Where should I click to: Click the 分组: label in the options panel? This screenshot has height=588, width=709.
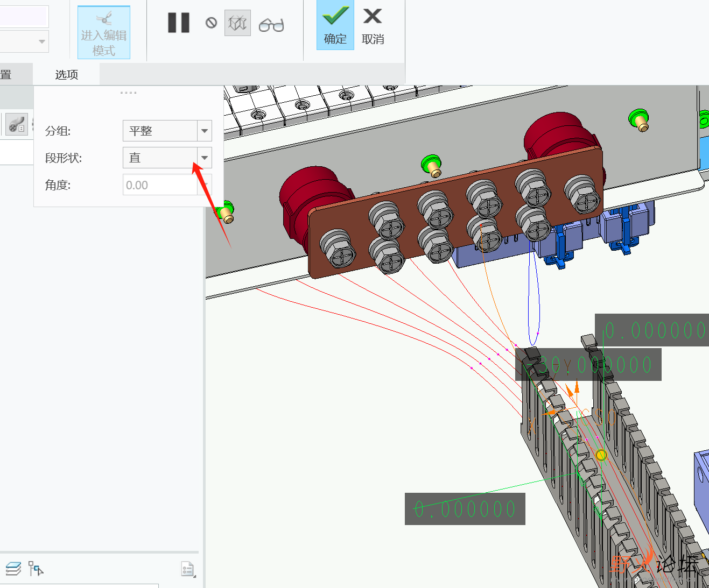pos(58,131)
